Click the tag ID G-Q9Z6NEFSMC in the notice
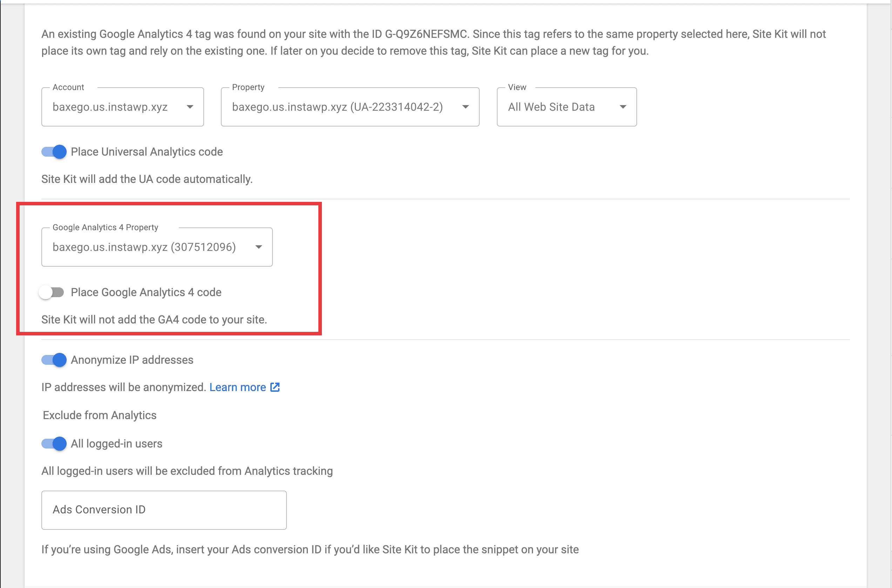This screenshot has height=588, width=892. coord(425,34)
